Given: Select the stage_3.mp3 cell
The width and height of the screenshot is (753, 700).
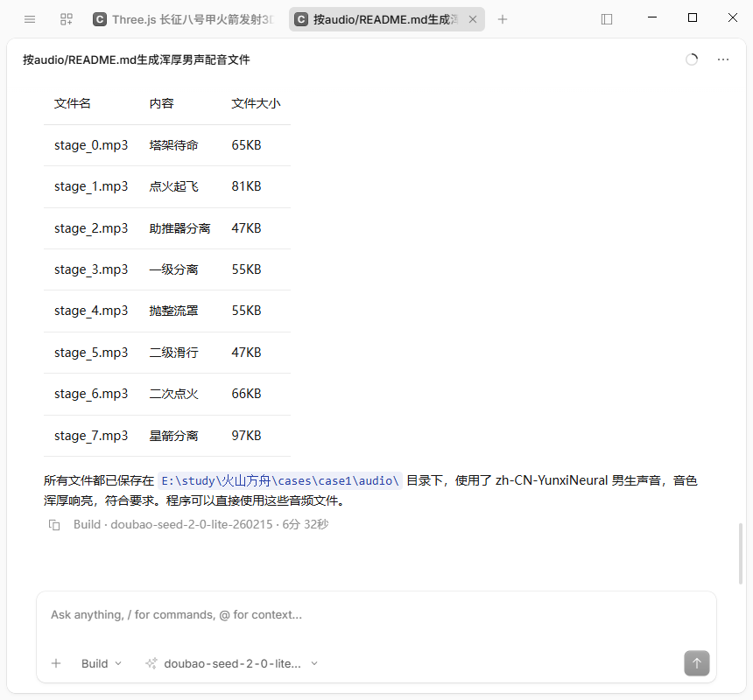Looking at the screenshot, I should tap(91, 269).
